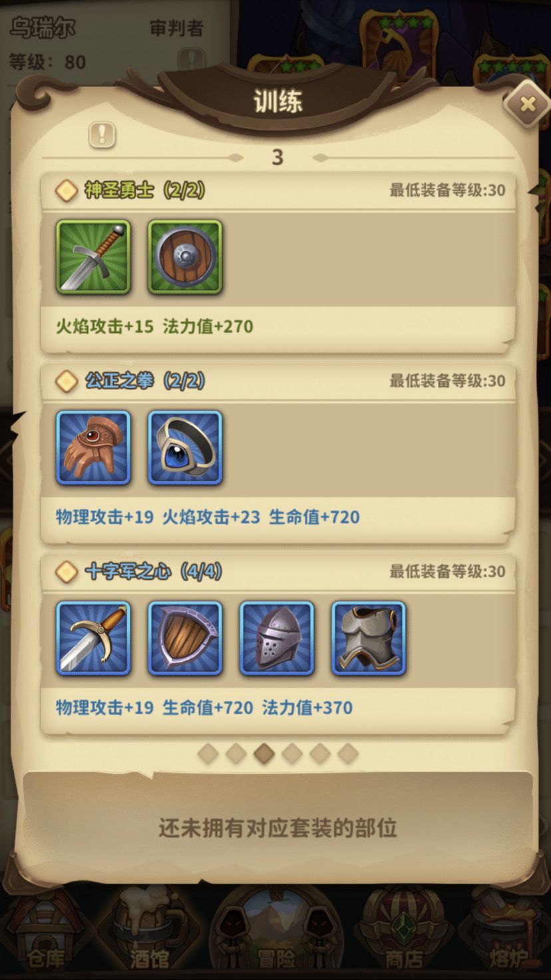
Task: Open the exclamation info icon under 训练
Action: tap(102, 135)
